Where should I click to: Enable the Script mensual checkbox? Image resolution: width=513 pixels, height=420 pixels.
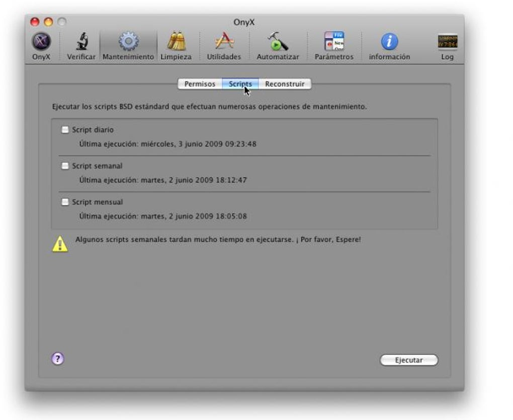tap(65, 202)
